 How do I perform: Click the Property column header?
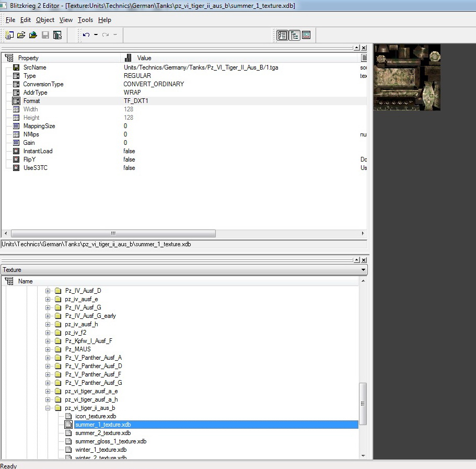(62, 58)
